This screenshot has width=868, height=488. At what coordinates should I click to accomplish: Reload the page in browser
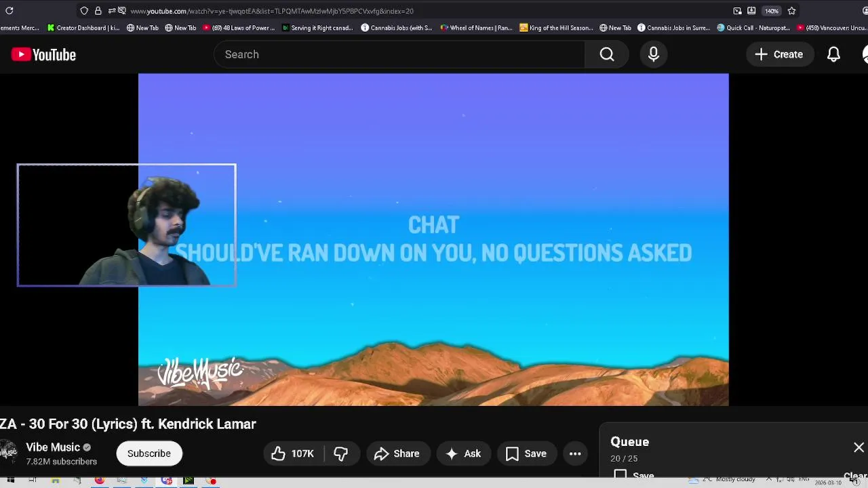click(9, 11)
